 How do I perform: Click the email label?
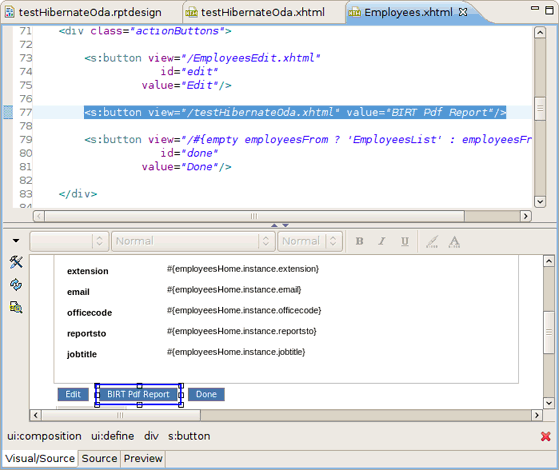tap(78, 292)
